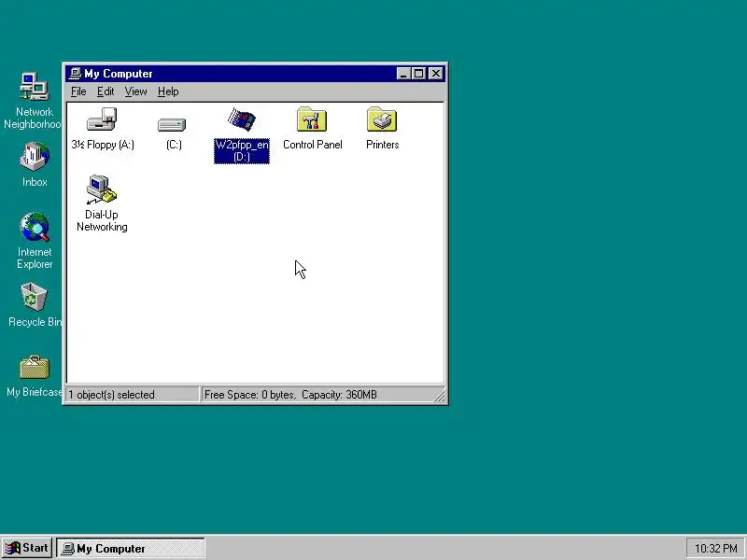Select the 3½ Floppy (A:) drive icon

[x=102, y=119]
